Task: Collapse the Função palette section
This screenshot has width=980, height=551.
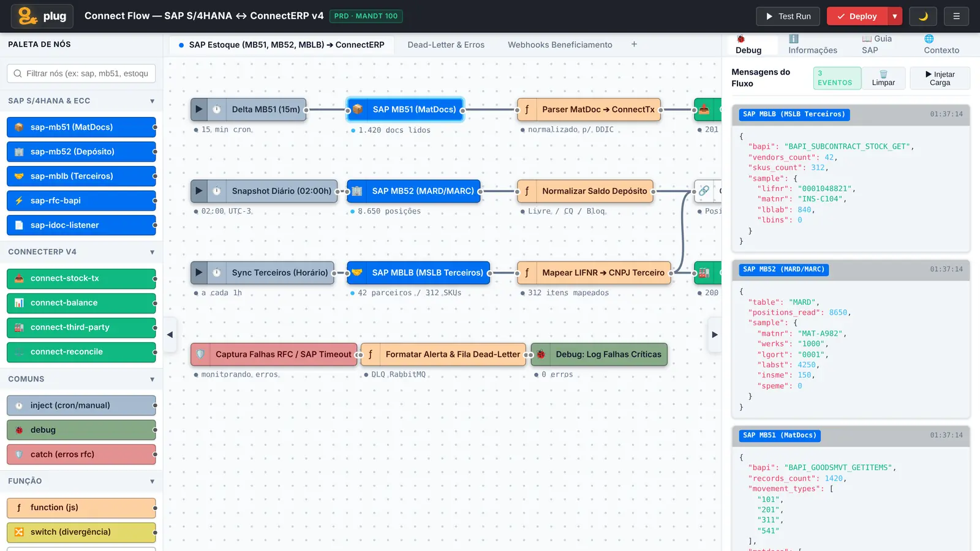Action: [x=152, y=481]
